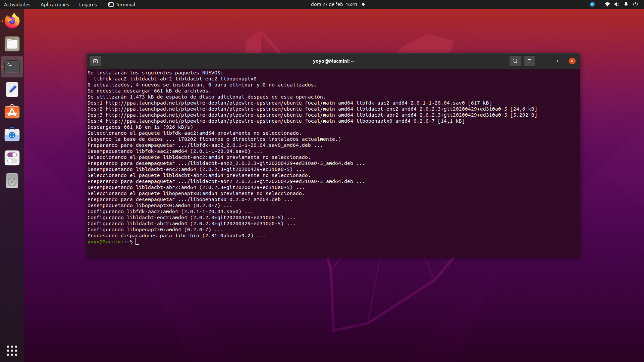
Task: Click the terminal search icon
Action: 515,61
